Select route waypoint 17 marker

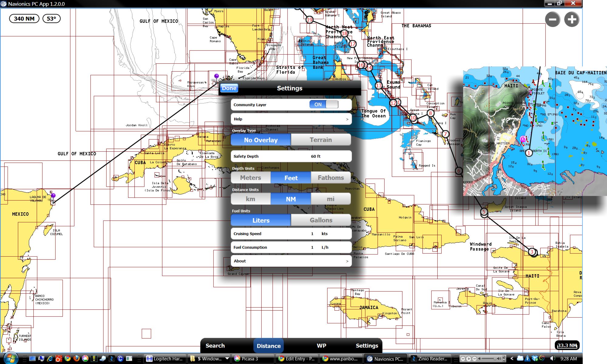click(x=352, y=44)
